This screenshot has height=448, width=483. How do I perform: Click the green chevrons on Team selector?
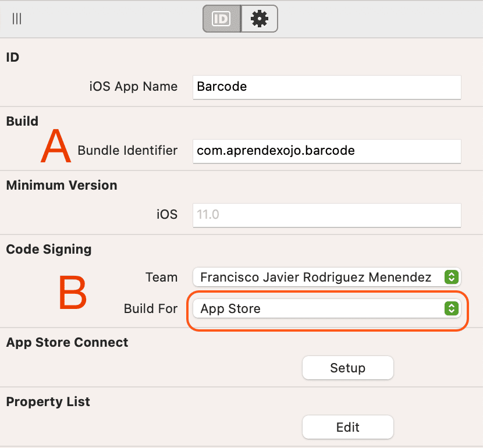pos(451,277)
